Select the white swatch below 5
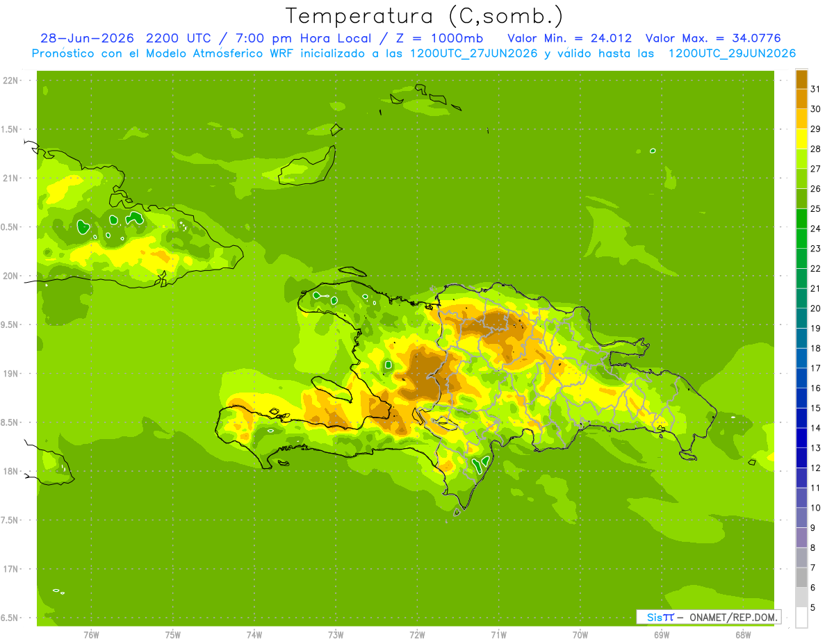 click(801, 618)
